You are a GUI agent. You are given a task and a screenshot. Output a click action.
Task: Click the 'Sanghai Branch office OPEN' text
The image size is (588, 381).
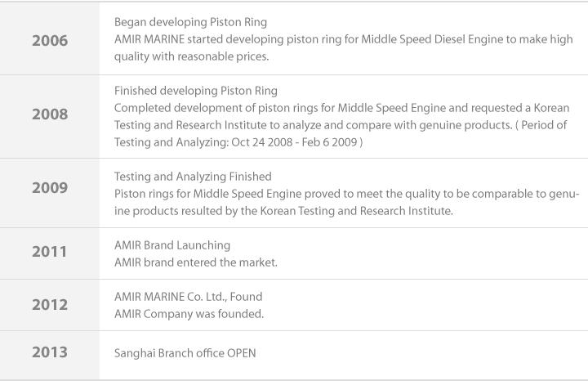click(x=185, y=354)
